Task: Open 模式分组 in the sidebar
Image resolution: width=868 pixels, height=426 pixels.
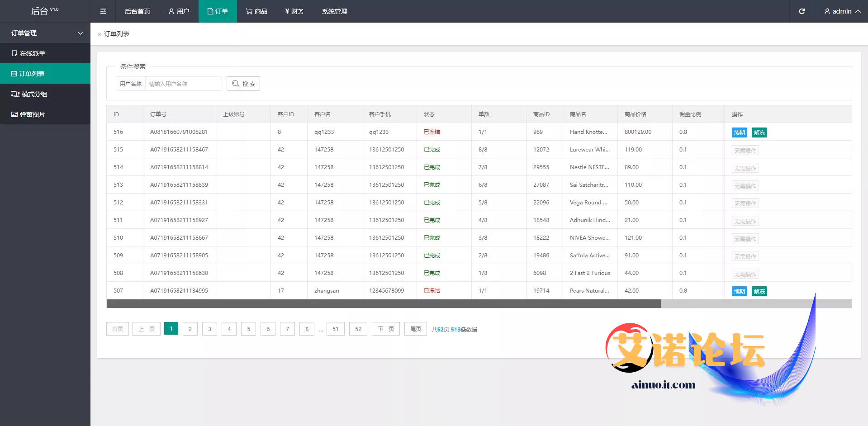Action: pos(45,94)
